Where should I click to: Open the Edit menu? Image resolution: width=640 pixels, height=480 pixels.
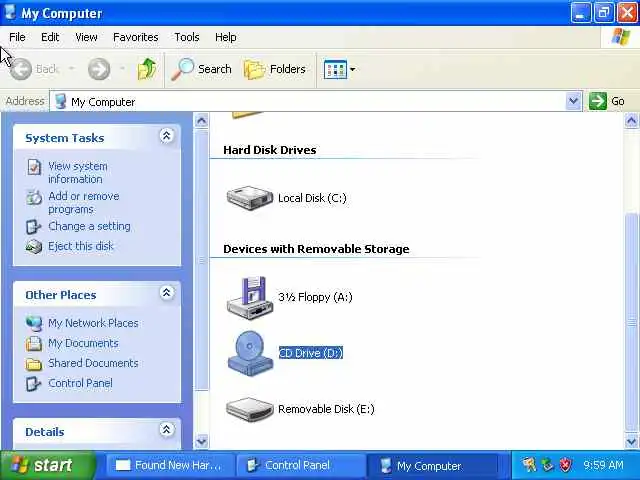click(x=50, y=37)
